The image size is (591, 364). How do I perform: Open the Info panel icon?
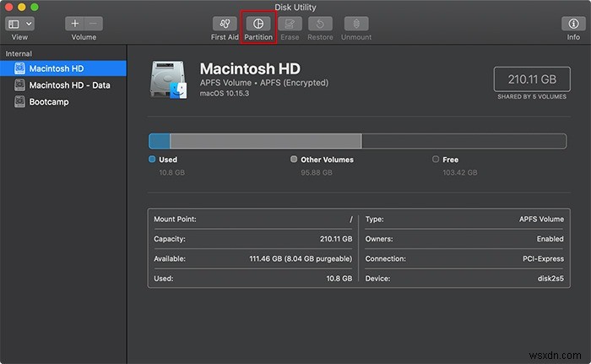[573, 24]
